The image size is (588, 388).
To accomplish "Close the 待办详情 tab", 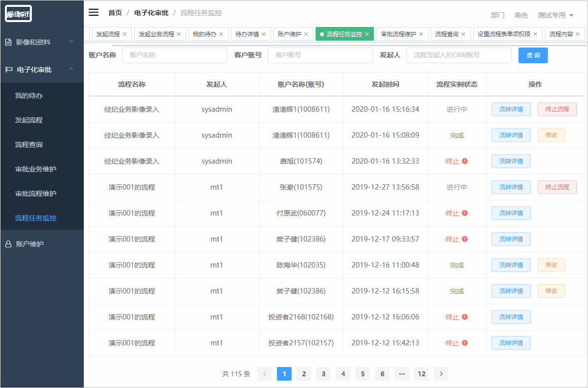I will click(x=264, y=34).
